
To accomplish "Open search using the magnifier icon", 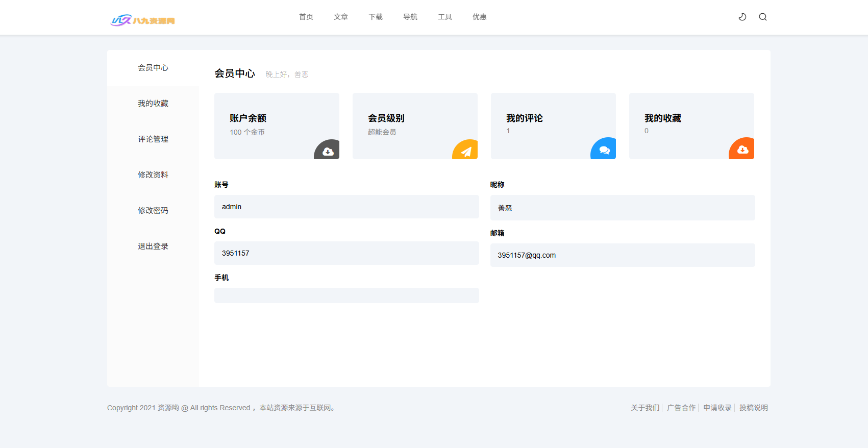I will click(x=762, y=17).
